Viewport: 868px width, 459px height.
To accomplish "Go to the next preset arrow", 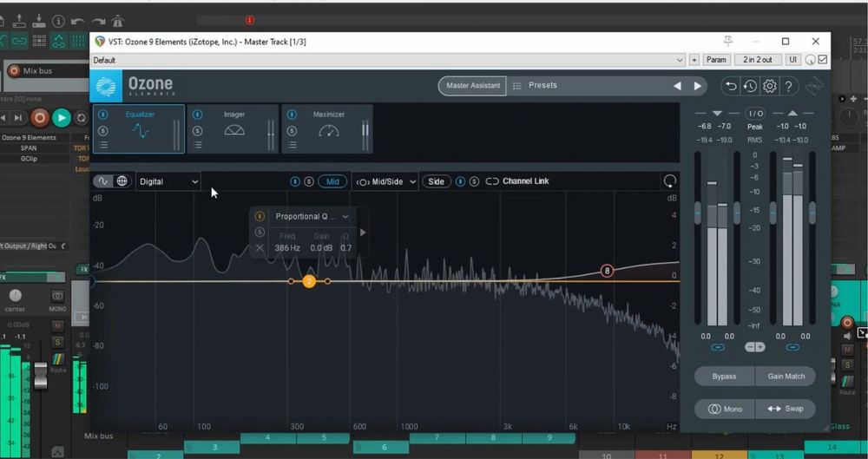I will [x=698, y=86].
